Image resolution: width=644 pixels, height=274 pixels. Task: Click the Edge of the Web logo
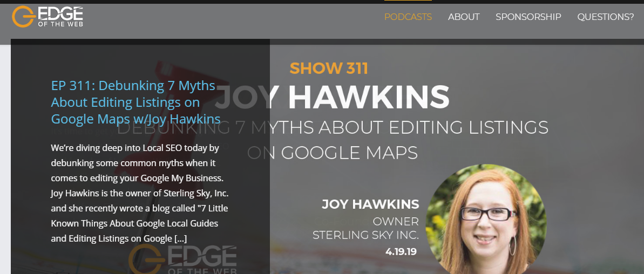(48, 17)
